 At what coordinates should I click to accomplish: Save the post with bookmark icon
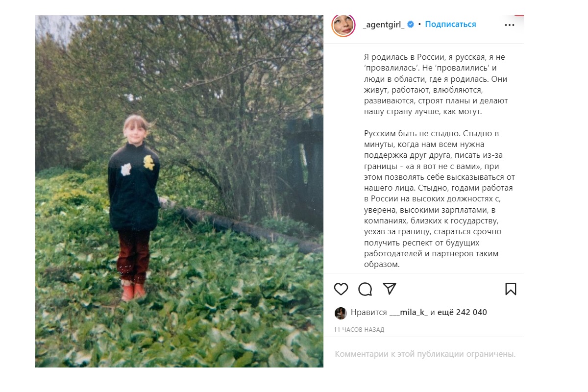coord(511,289)
